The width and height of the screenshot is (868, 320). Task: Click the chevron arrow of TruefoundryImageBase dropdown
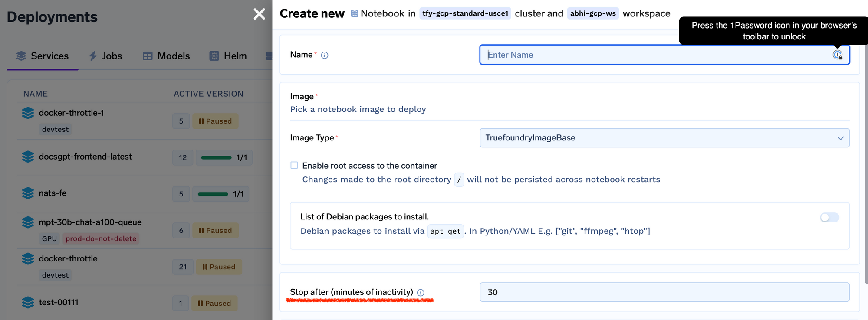coord(840,138)
